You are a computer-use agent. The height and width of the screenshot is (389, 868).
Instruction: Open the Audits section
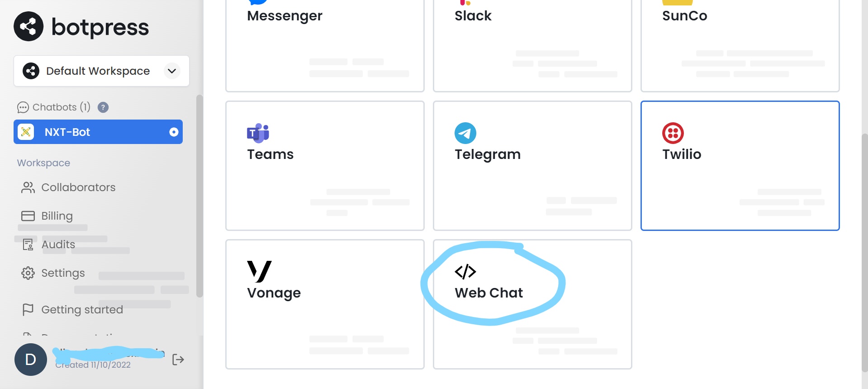click(x=58, y=244)
